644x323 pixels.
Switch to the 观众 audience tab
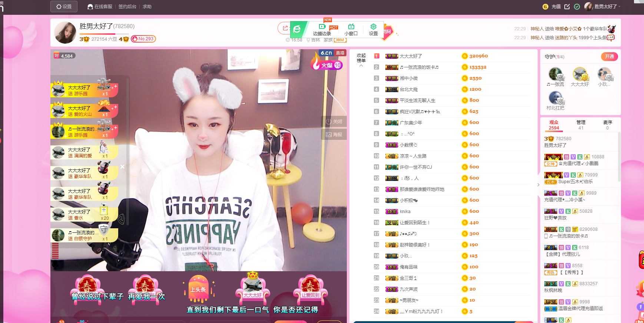554,125
